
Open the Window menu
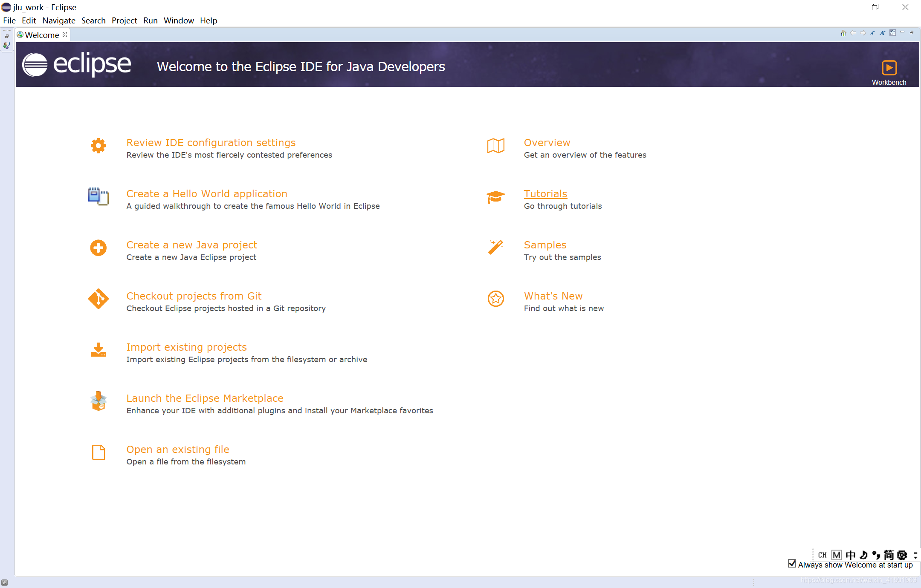179,20
